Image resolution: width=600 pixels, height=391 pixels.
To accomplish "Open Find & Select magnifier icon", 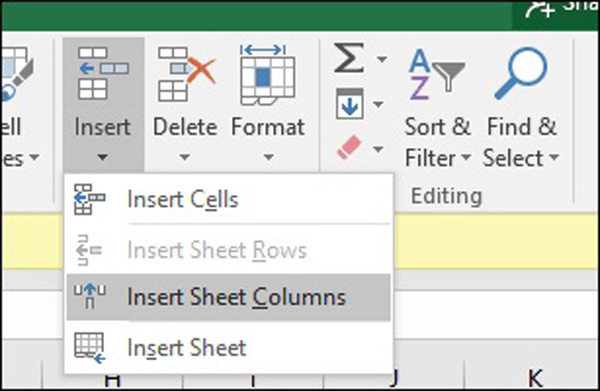I will coord(520,73).
